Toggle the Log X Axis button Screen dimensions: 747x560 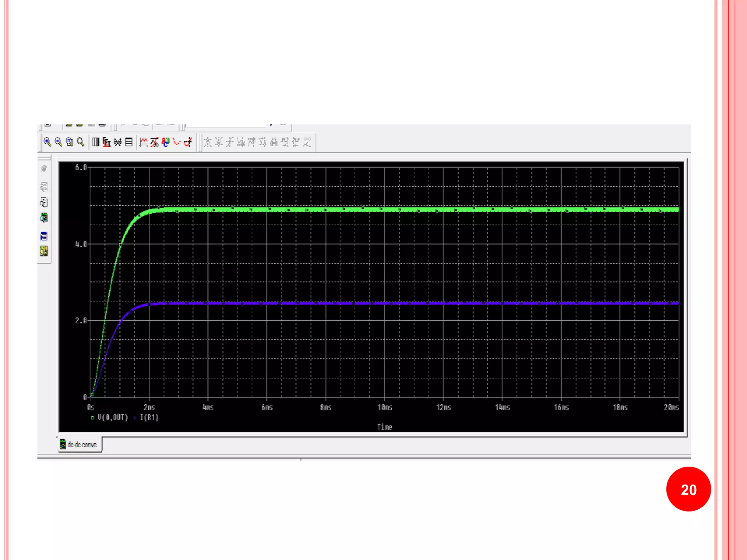96,142
